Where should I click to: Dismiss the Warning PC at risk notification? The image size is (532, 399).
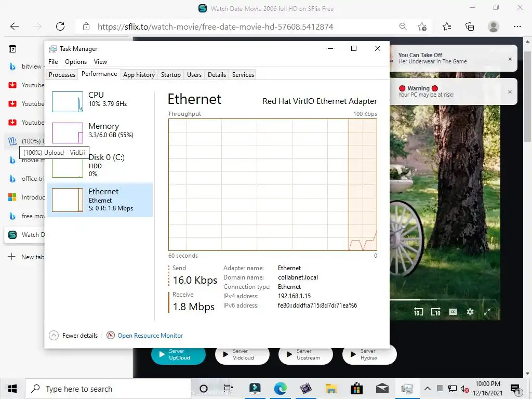510,91
